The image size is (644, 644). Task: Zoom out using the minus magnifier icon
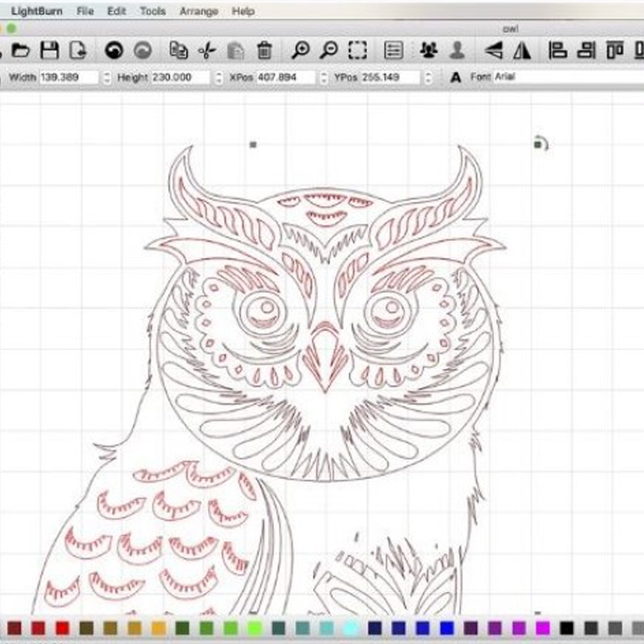tap(329, 50)
